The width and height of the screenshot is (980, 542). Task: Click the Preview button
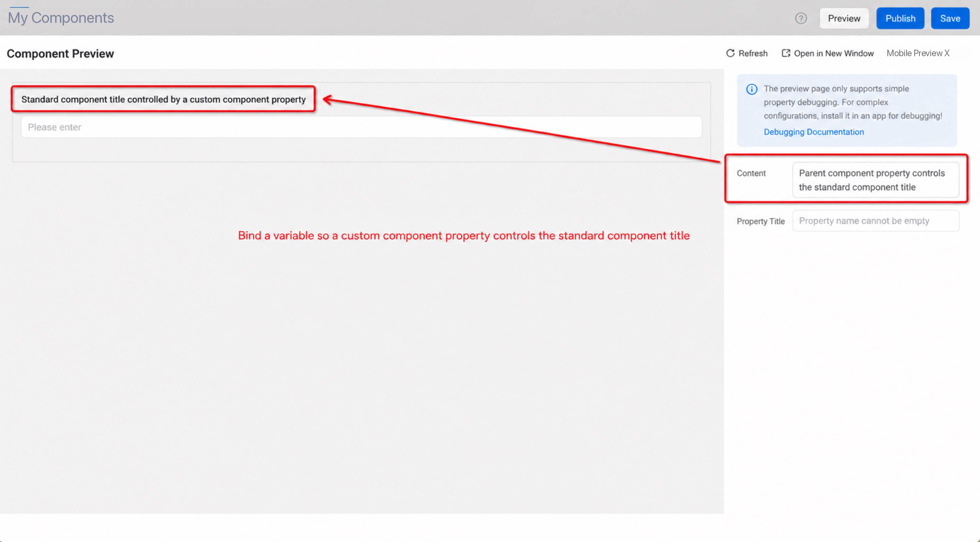844,18
